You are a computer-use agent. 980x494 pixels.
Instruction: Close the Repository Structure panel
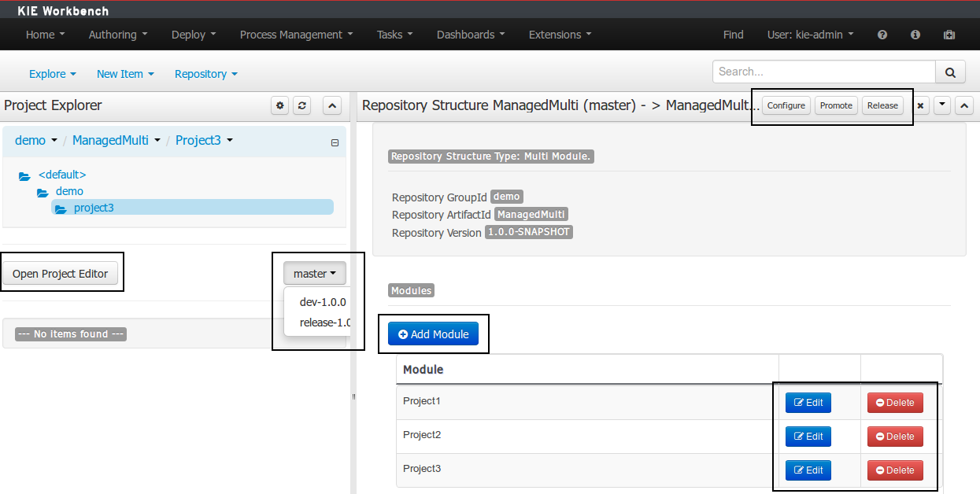tap(920, 105)
